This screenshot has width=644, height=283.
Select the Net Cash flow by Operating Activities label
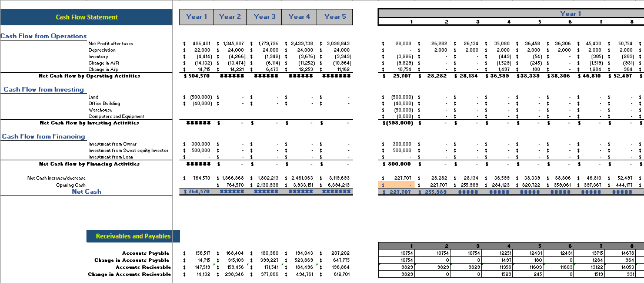pos(89,76)
